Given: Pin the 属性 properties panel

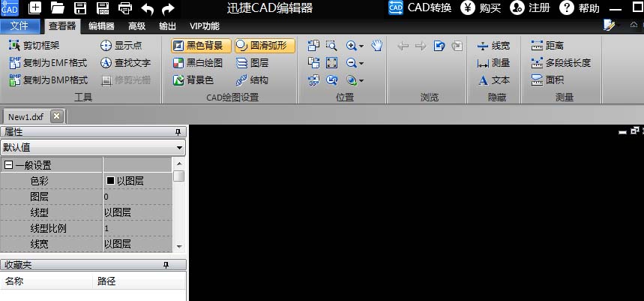Looking at the screenshot, I should point(178,132).
